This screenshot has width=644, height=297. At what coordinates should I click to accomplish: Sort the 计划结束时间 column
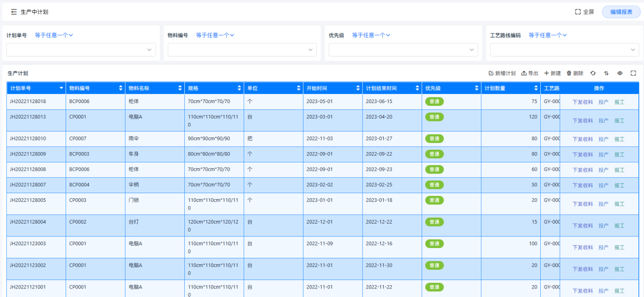pos(418,88)
